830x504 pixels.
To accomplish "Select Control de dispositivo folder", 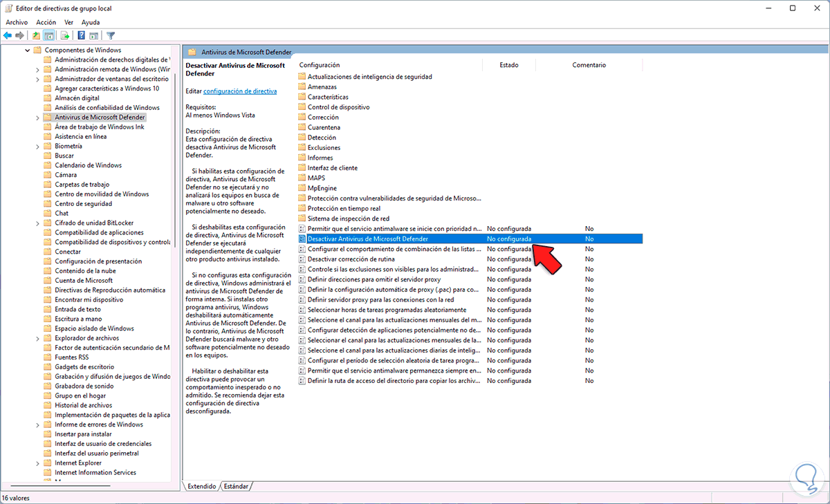I will [338, 107].
